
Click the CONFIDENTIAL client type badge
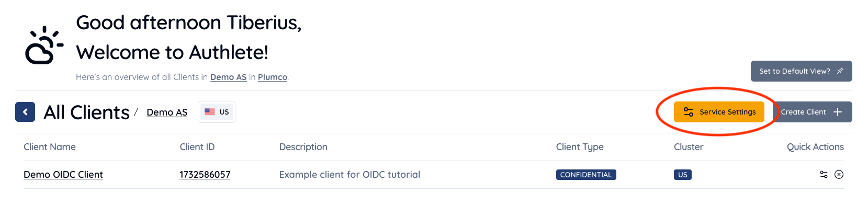pos(586,175)
